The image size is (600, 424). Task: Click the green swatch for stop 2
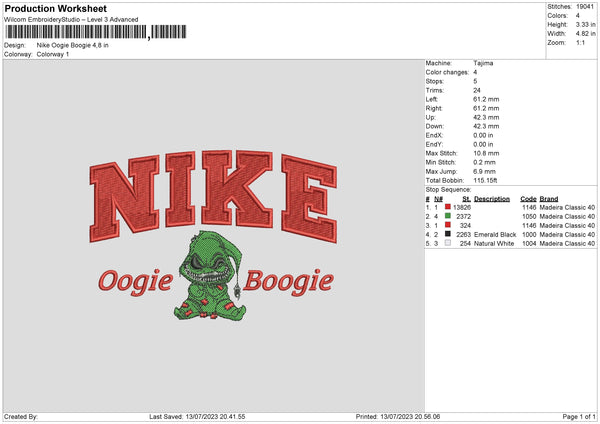click(x=447, y=216)
